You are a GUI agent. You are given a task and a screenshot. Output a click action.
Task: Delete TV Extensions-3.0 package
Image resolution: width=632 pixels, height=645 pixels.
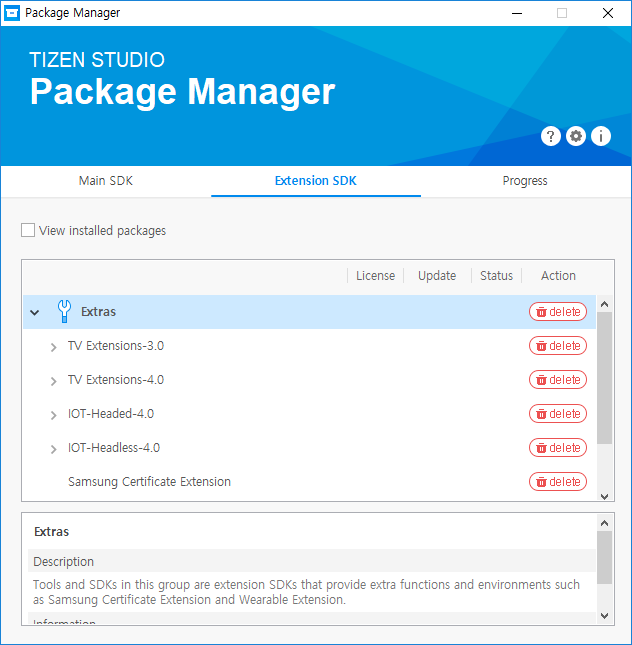(x=558, y=346)
